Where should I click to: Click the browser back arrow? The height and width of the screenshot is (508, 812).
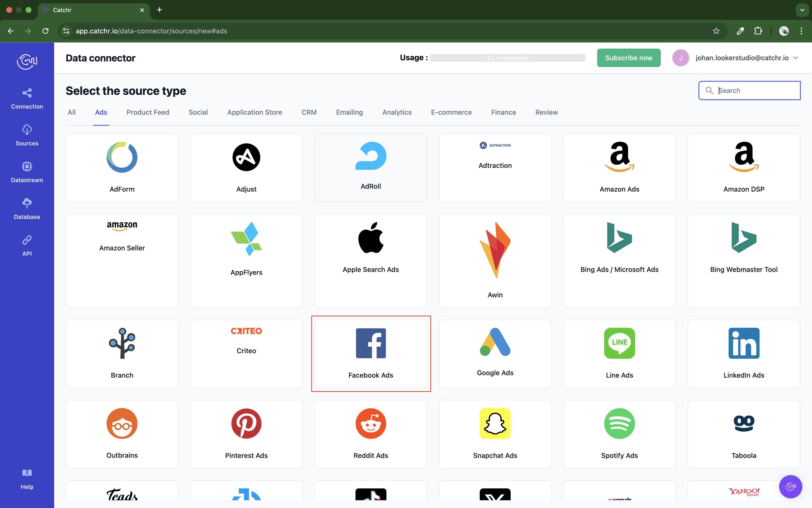pos(11,31)
